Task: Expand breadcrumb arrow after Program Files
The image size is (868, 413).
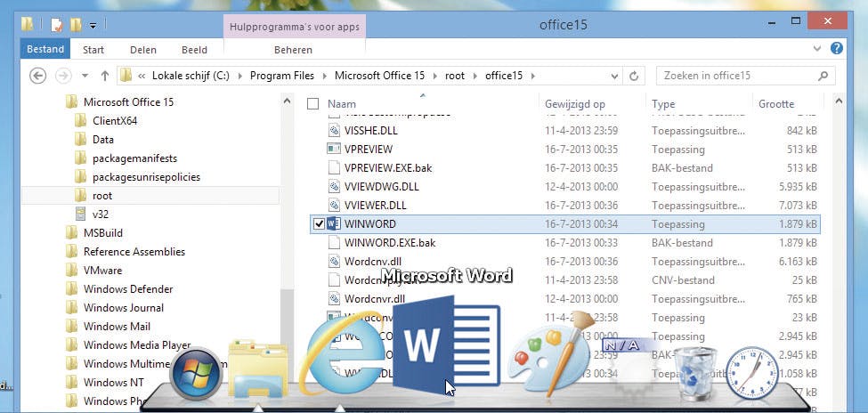Action: [324, 76]
